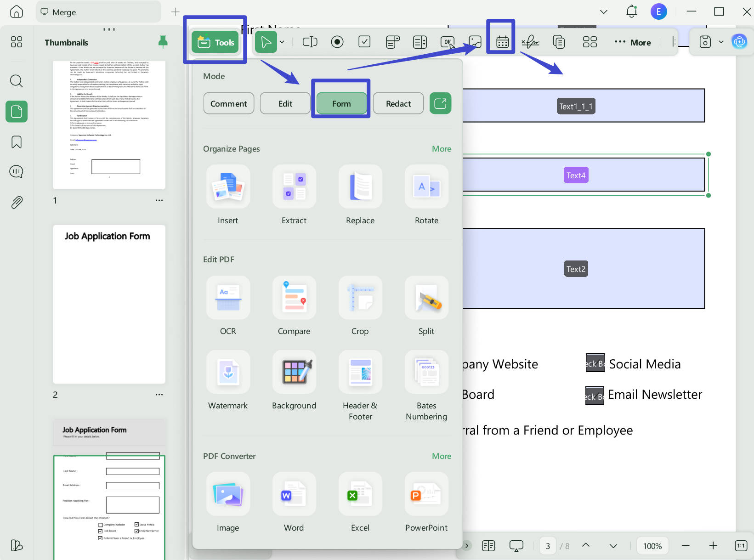This screenshot has height=560, width=754.
Task: Open the AI assistant icon
Action: (x=739, y=42)
